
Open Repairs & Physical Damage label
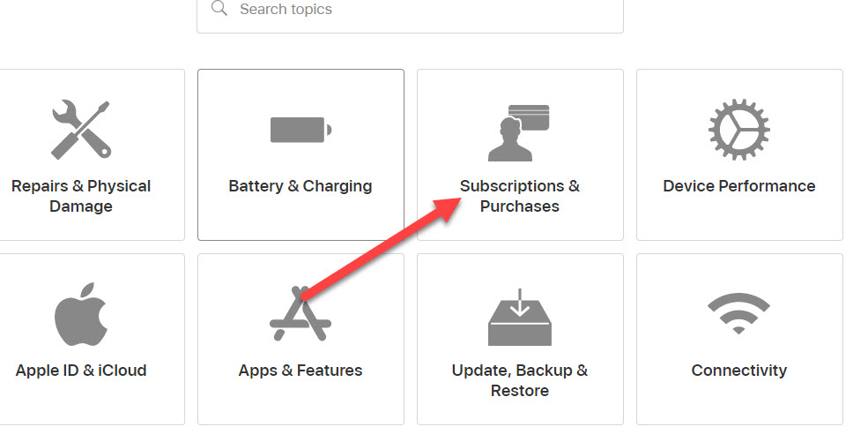[x=81, y=196]
